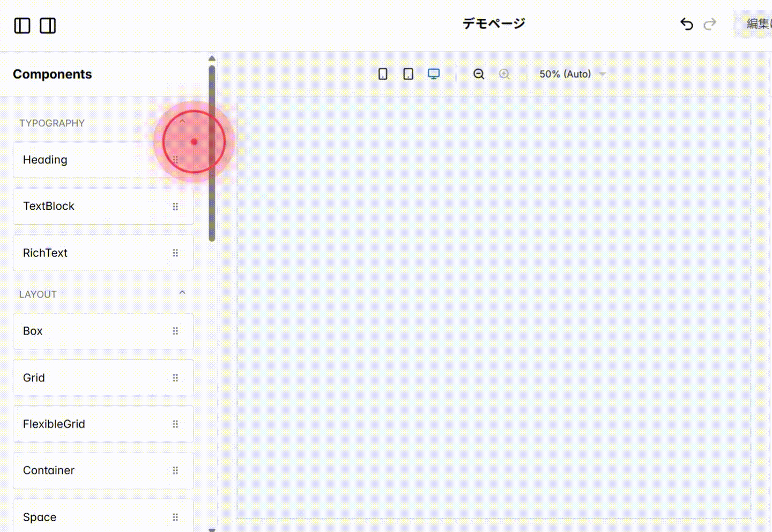Viewport: 772px width, 532px height.
Task: Select the mobile phone preview icon
Action: (383, 73)
